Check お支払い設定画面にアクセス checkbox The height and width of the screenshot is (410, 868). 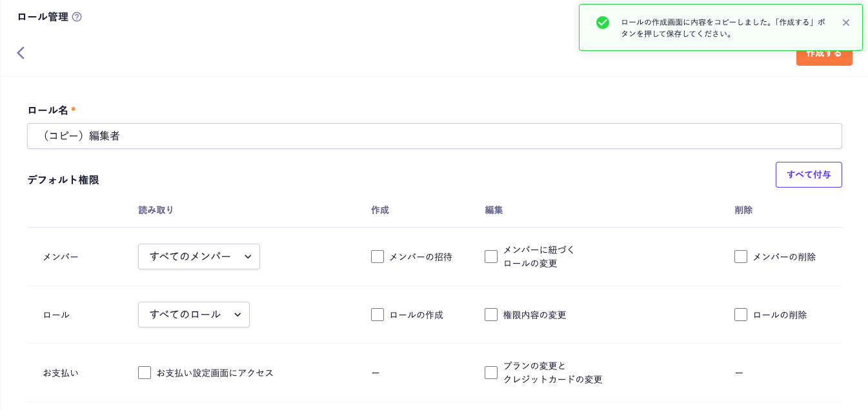pyautogui.click(x=145, y=373)
